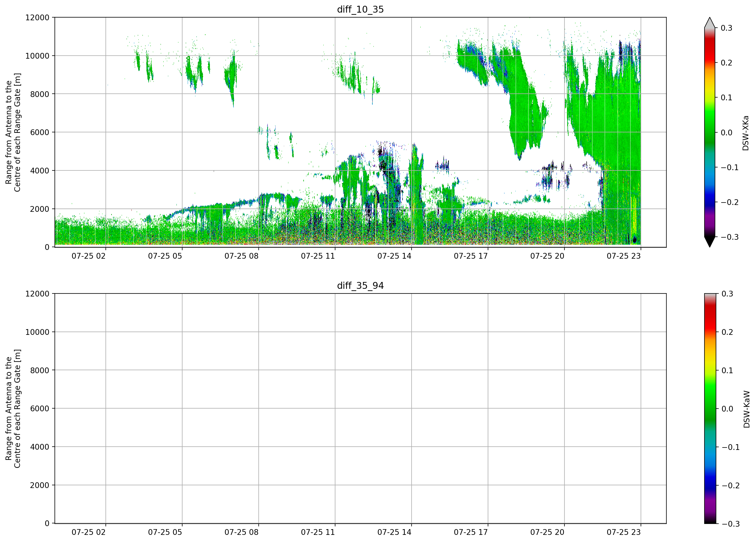The height and width of the screenshot is (542, 756).
Task: Click the 4000 y-tick of diff_35_94 plot
Action: [40, 447]
